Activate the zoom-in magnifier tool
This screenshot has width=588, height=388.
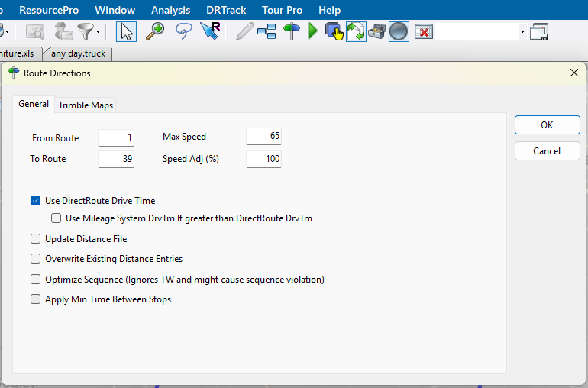(x=155, y=31)
